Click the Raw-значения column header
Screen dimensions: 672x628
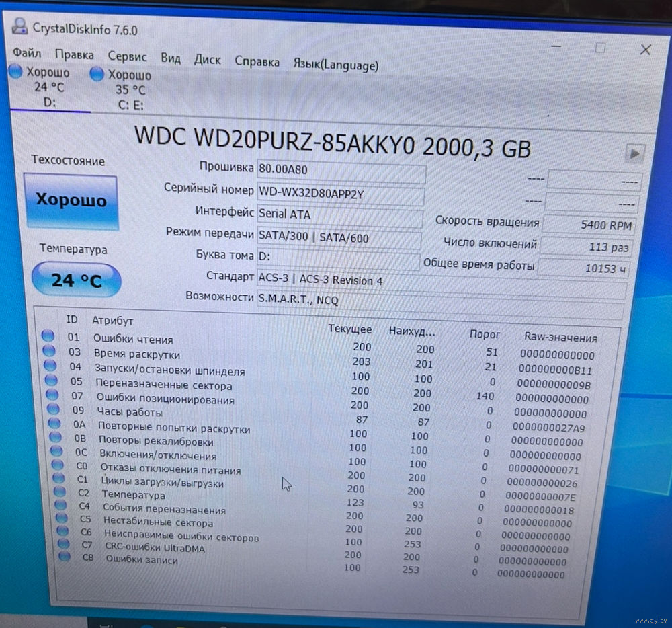(x=560, y=338)
